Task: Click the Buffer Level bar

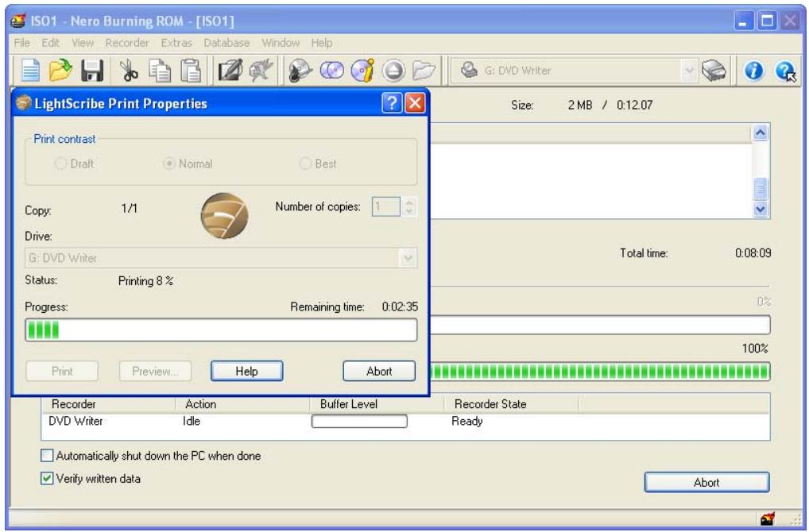Action: [x=359, y=422]
